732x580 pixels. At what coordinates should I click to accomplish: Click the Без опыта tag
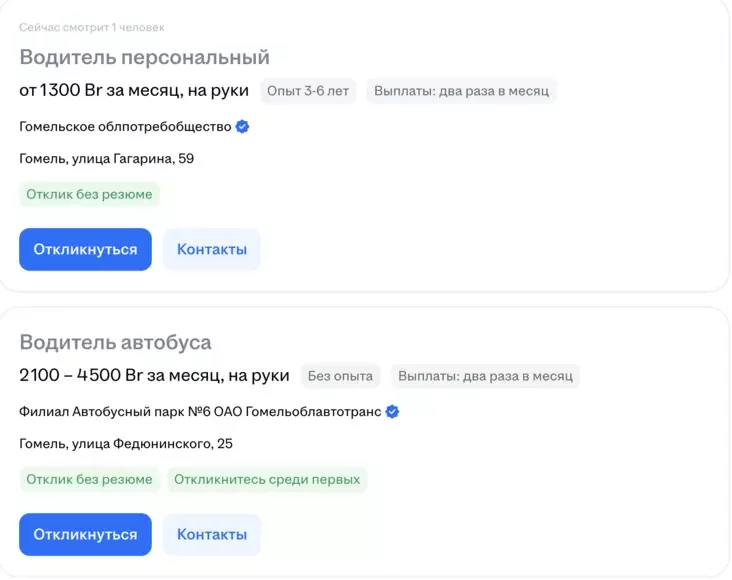point(340,377)
